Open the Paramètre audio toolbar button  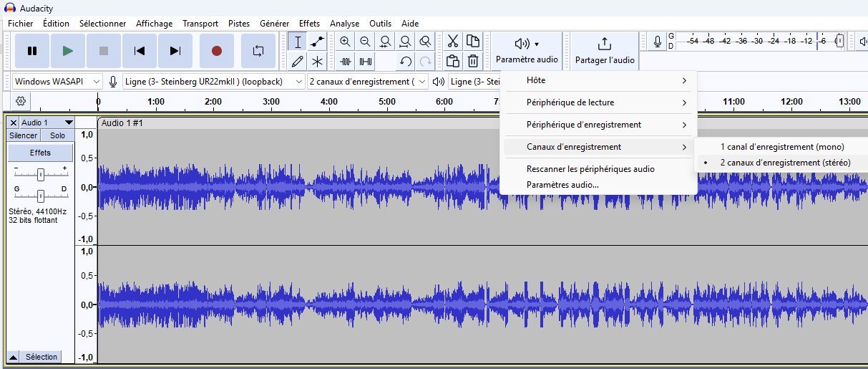[x=527, y=50]
